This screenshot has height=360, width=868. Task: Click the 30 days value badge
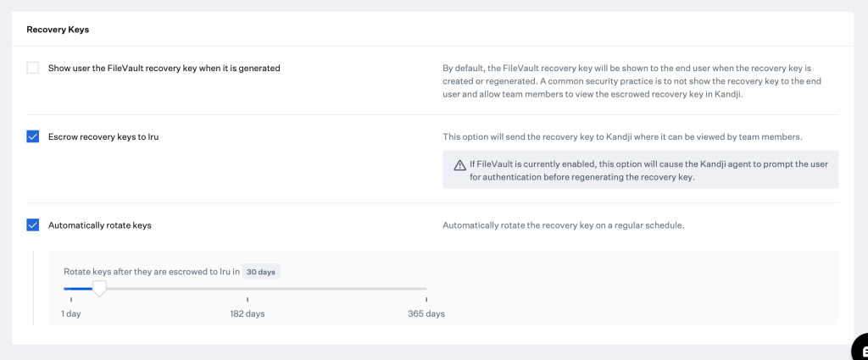coord(262,272)
